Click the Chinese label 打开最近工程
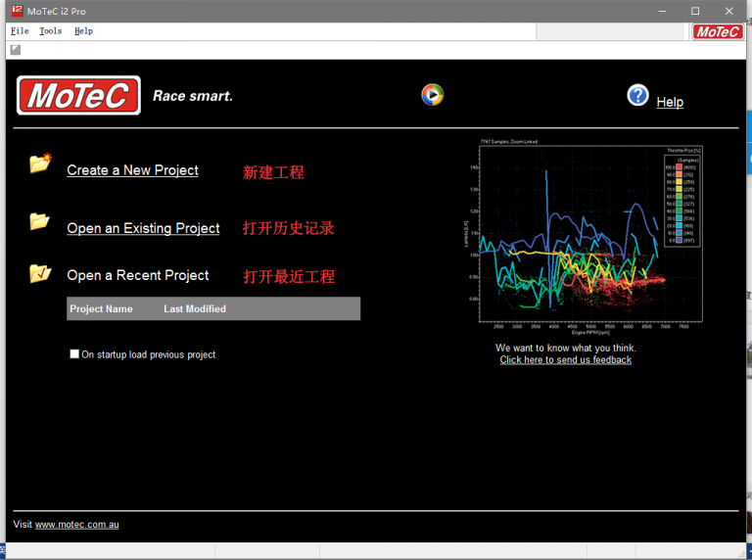The height and width of the screenshot is (560, 752). tap(289, 277)
